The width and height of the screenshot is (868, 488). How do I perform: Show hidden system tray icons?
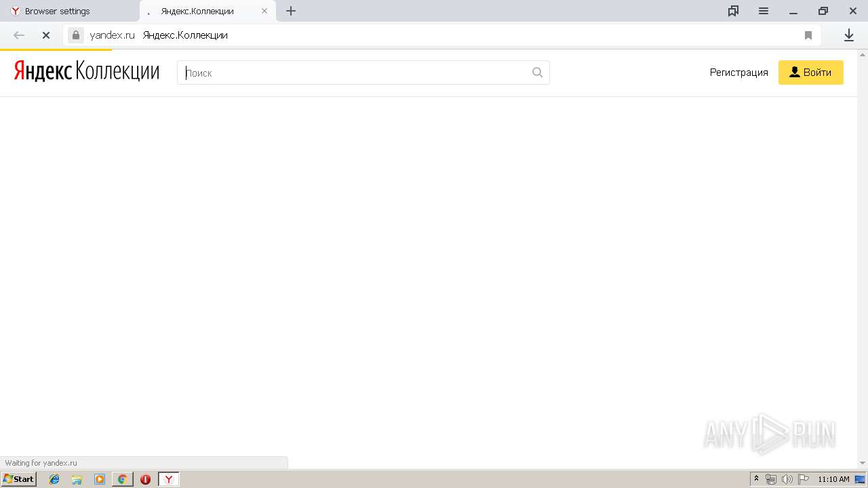(757, 479)
